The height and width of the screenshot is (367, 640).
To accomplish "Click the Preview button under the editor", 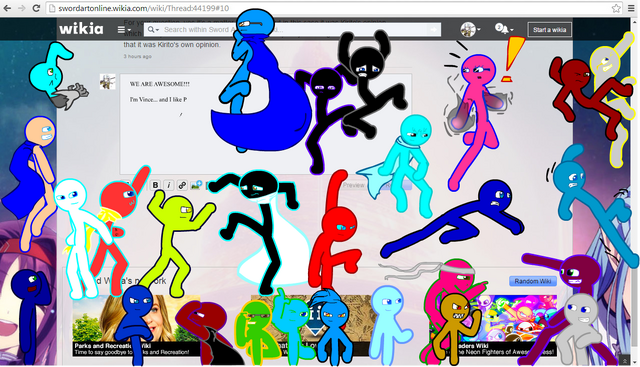I will (x=353, y=185).
